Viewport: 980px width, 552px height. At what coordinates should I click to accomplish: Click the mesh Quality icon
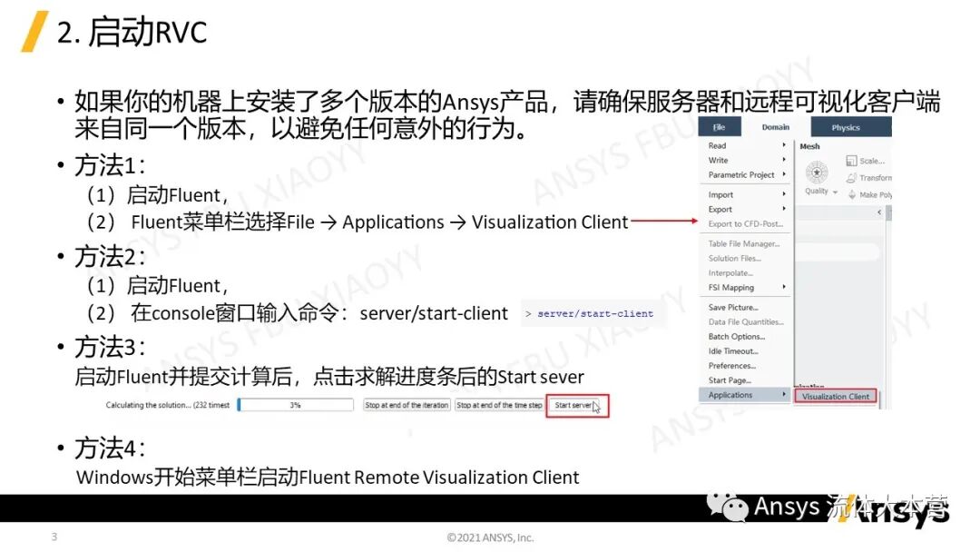[817, 172]
